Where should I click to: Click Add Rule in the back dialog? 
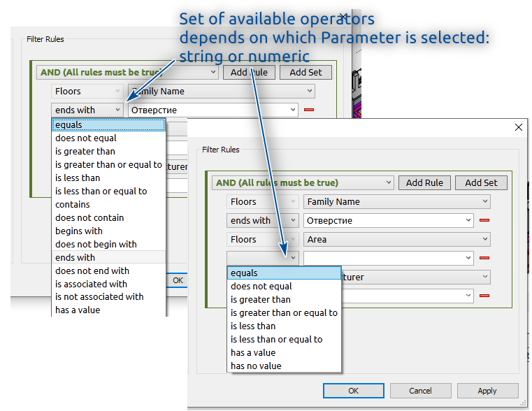tap(249, 72)
